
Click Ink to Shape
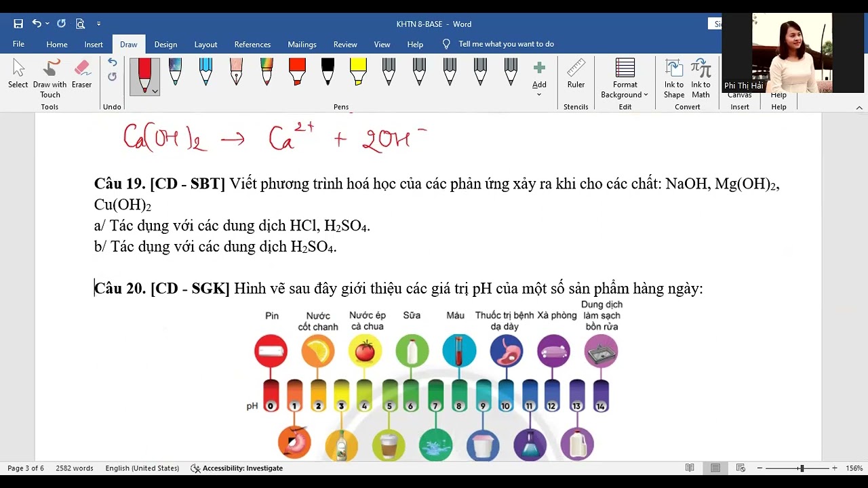[674, 79]
